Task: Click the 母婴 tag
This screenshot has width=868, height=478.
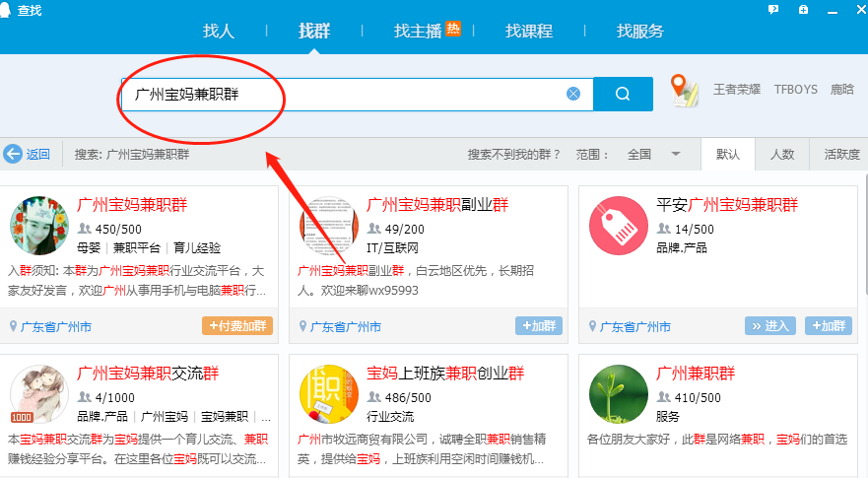Action: coord(89,247)
